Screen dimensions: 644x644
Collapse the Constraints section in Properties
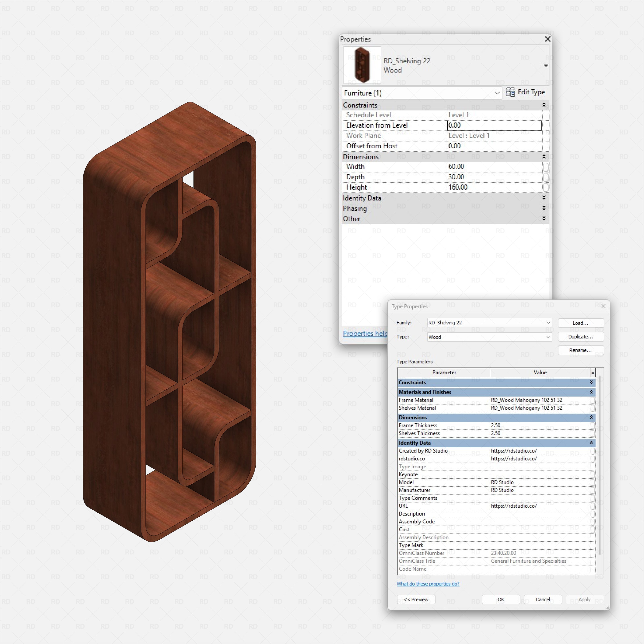point(544,105)
